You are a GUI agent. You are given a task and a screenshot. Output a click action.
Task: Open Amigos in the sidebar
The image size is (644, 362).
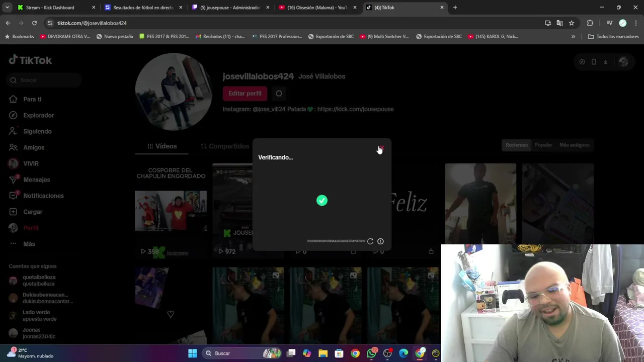click(34, 147)
